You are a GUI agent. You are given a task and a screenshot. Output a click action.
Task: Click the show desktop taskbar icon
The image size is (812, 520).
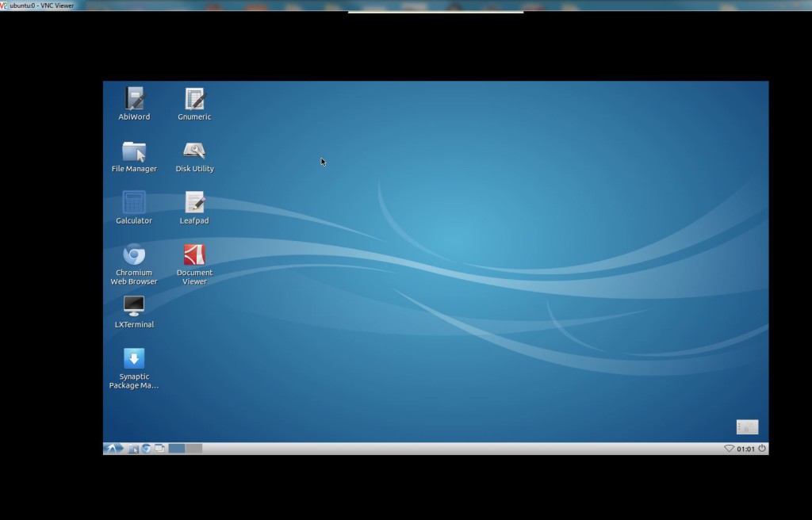click(x=159, y=449)
